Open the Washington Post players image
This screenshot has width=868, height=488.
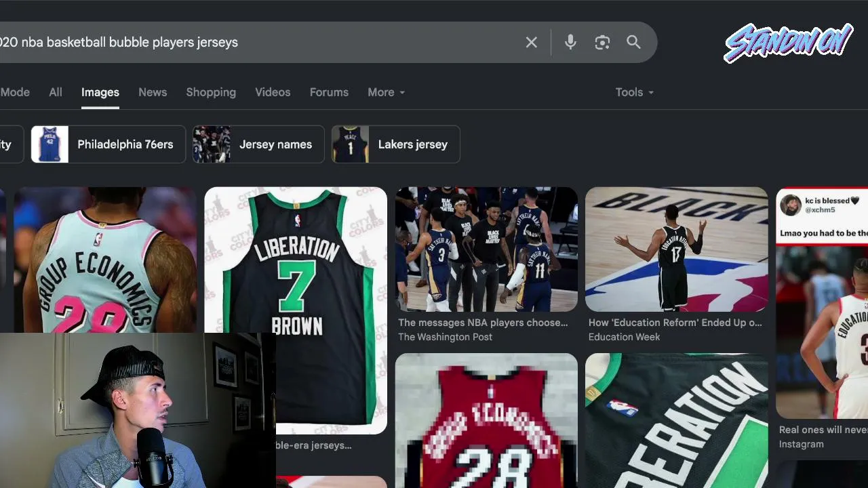tap(486, 249)
